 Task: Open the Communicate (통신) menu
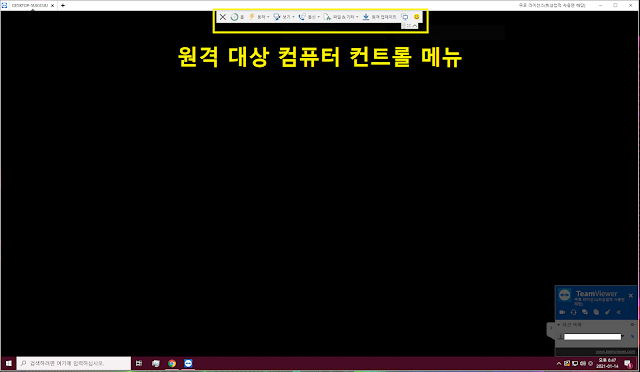tap(309, 17)
